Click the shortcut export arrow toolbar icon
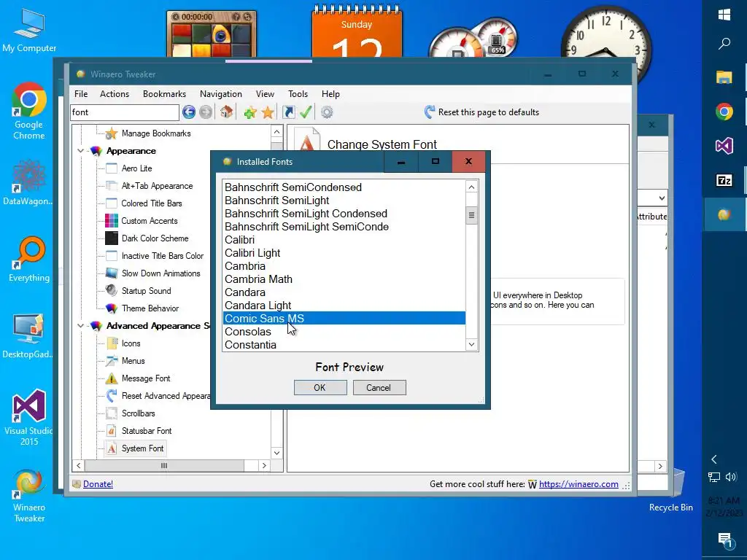 tap(288, 112)
